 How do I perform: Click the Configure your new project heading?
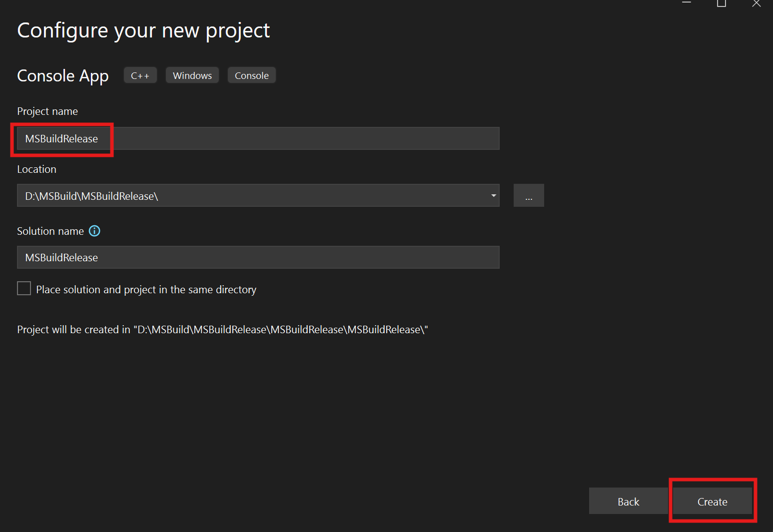click(x=143, y=31)
